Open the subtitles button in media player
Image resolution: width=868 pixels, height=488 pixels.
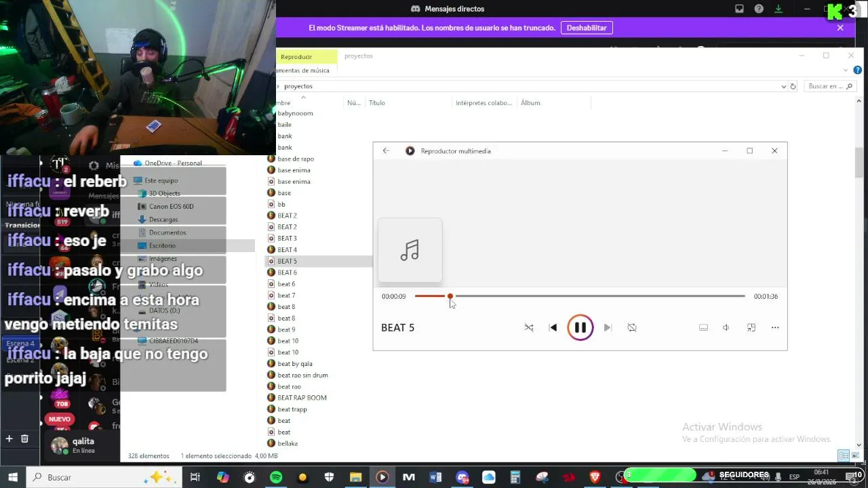coord(703,327)
